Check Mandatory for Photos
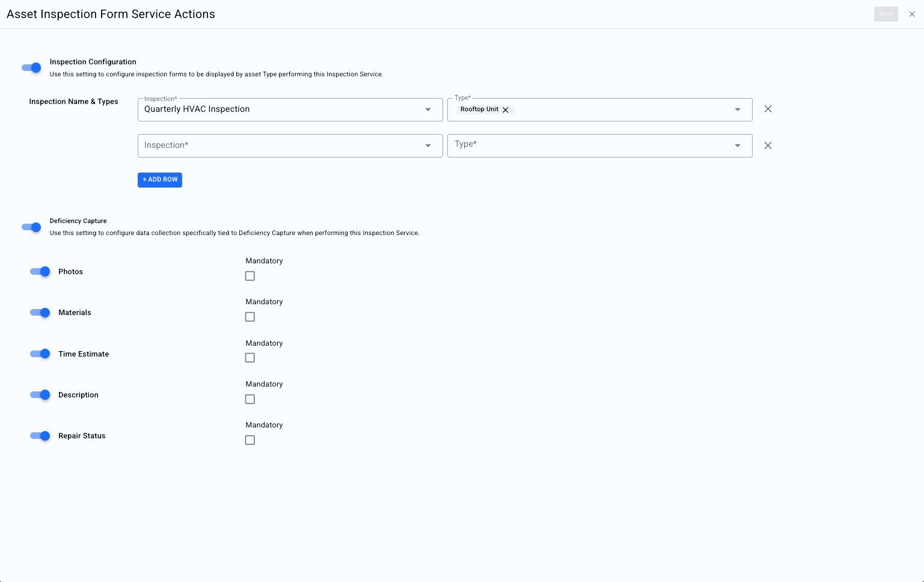This screenshot has height=582, width=924. point(250,276)
